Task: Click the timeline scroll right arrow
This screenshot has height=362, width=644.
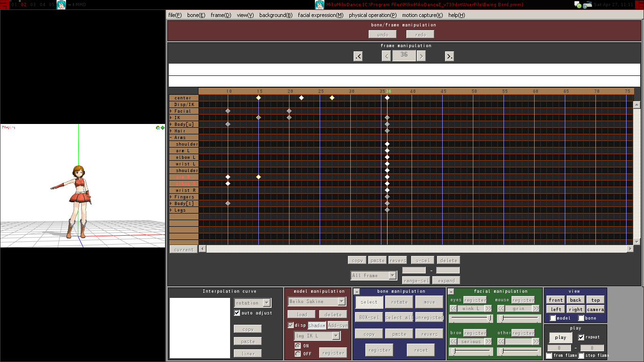Action: click(x=629, y=248)
